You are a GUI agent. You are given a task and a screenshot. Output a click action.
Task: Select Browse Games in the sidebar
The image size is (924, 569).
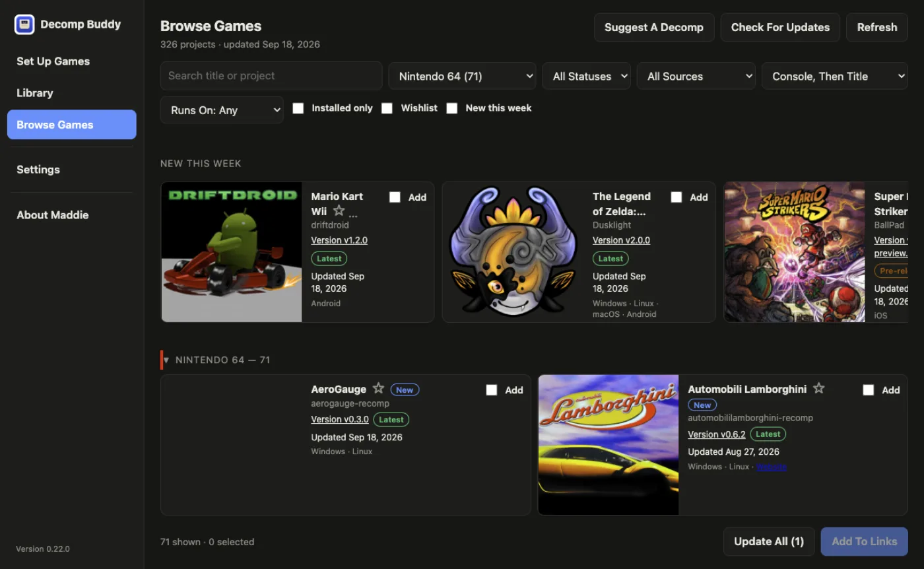point(71,125)
